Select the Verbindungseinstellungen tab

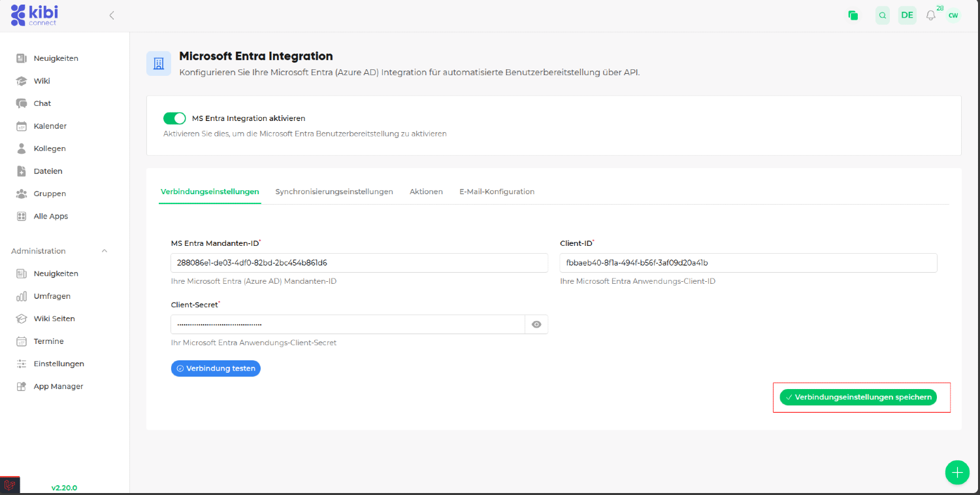point(210,192)
